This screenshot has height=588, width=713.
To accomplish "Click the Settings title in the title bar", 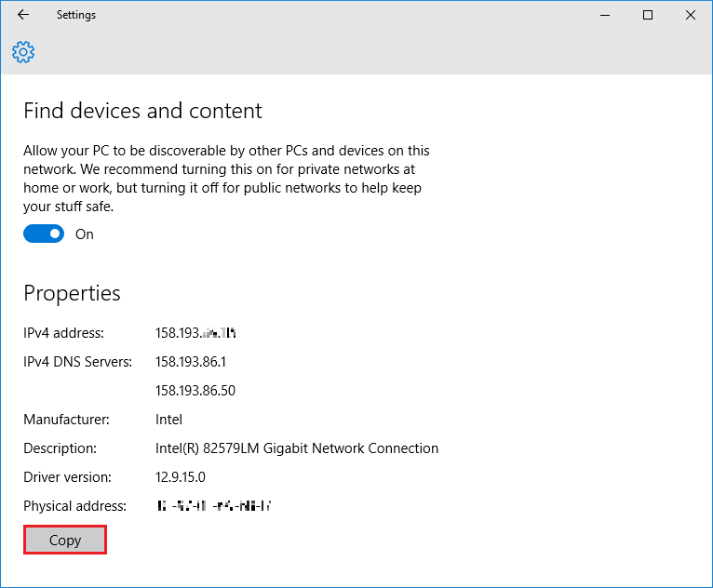I will pos(75,15).
